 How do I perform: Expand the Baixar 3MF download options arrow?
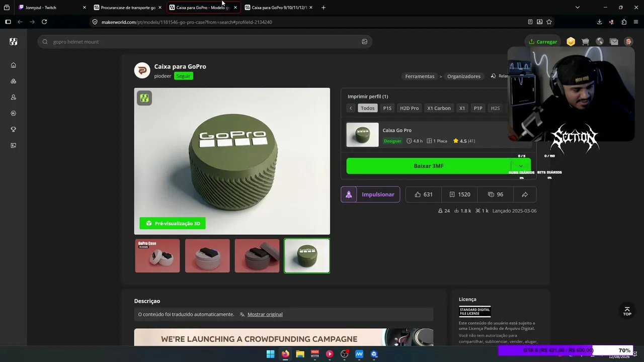pos(521,166)
